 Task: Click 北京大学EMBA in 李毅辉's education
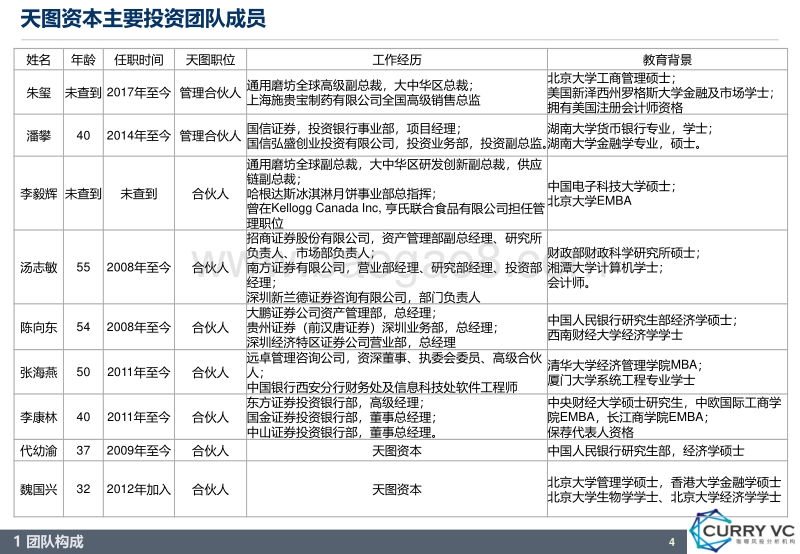[x=590, y=200]
